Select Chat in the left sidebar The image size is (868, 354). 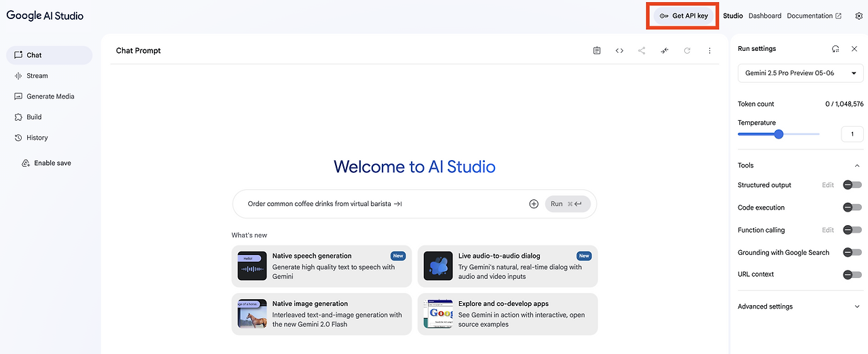click(x=49, y=55)
